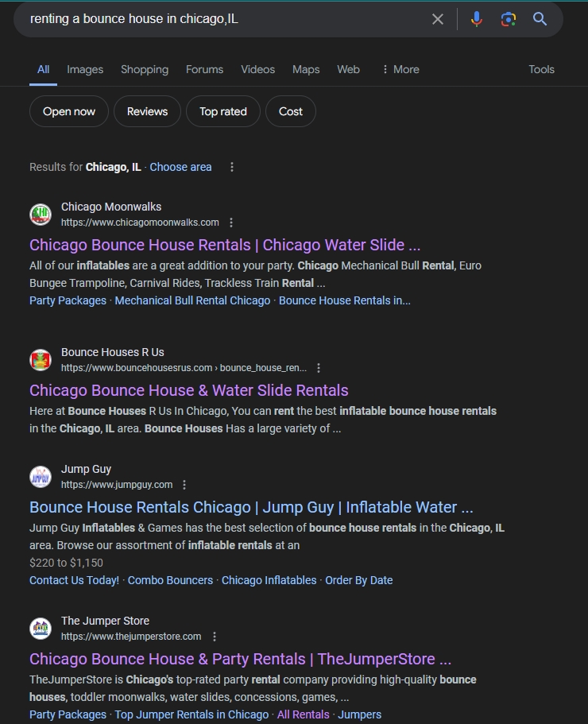The width and height of the screenshot is (588, 724).
Task: Open Chicago Bounce House & Water Slide Rentals
Action: [x=189, y=390]
